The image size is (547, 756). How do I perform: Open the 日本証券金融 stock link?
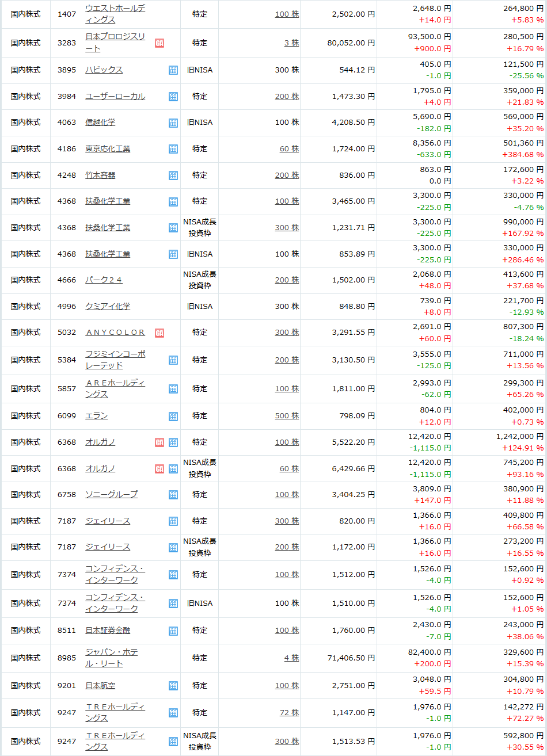(x=108, y=630)
